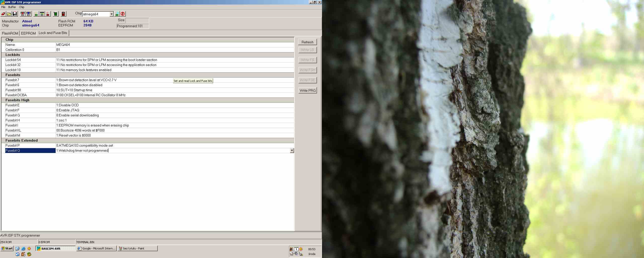Click the red lock chip toolbar icon

click(48, 14)
